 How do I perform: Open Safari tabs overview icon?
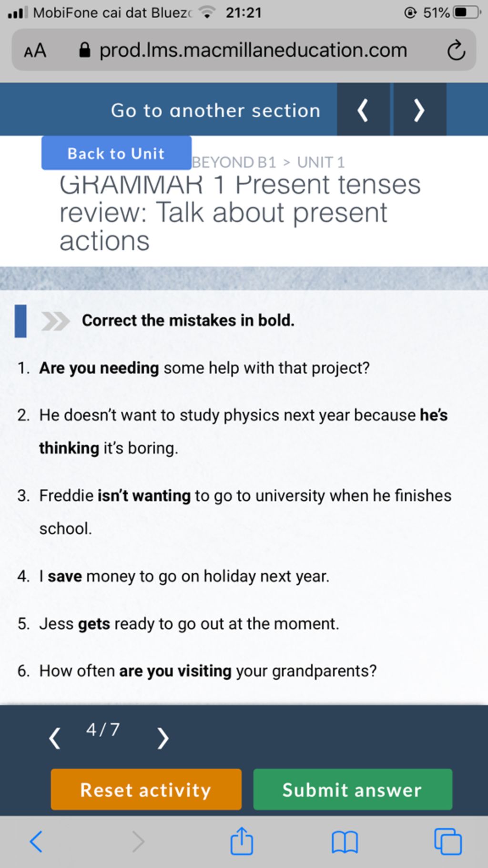(x=447, y=842)
